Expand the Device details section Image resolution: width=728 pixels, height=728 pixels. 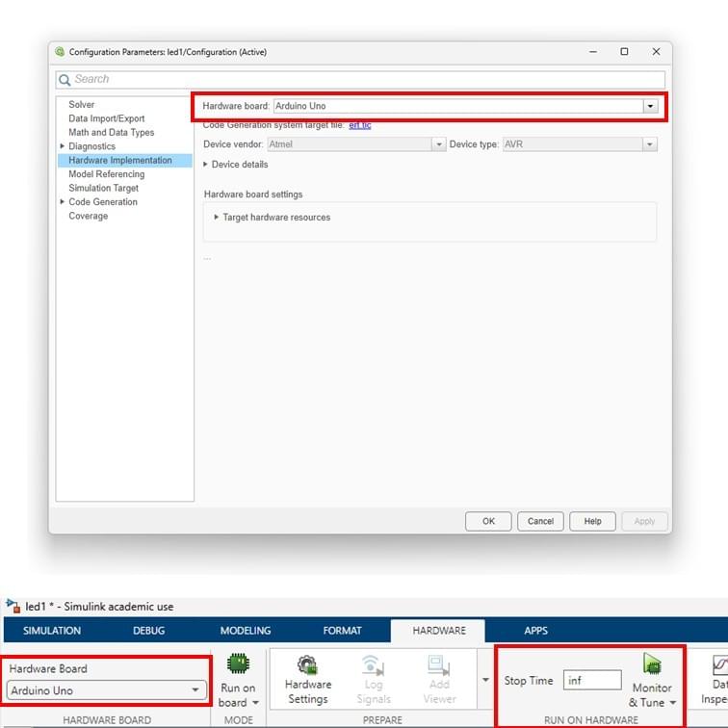point(207,165)
